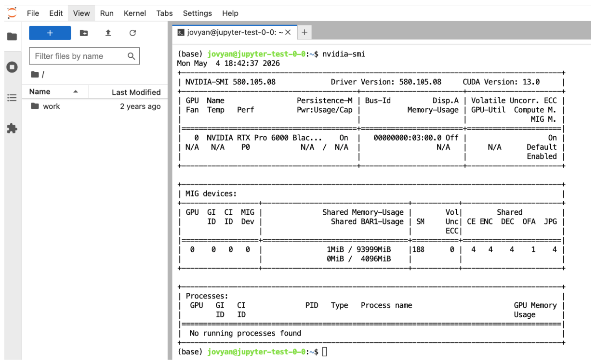Open the Extension Manager puzzle icon
The height and width of the screenshot is (364, 596).
coord(12,129)
